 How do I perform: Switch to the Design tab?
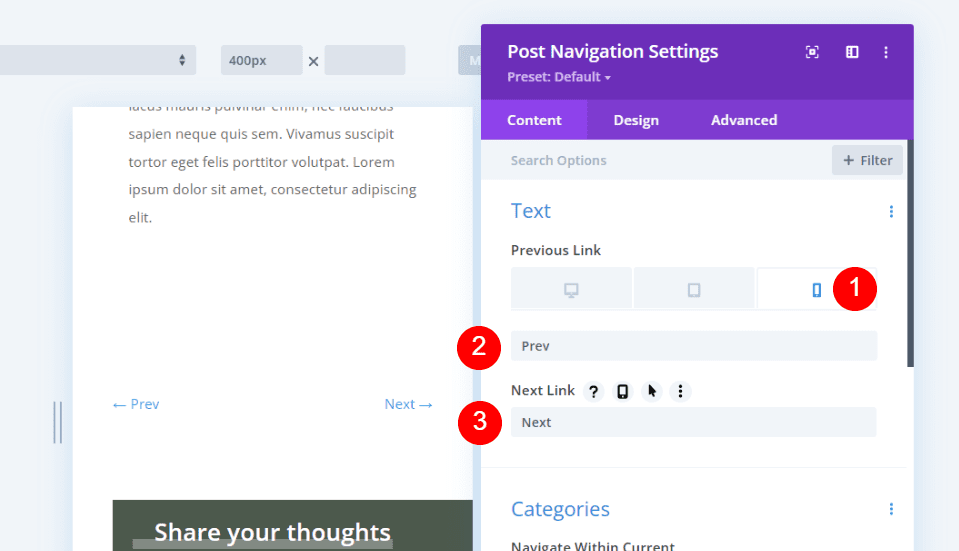point(636,120)
